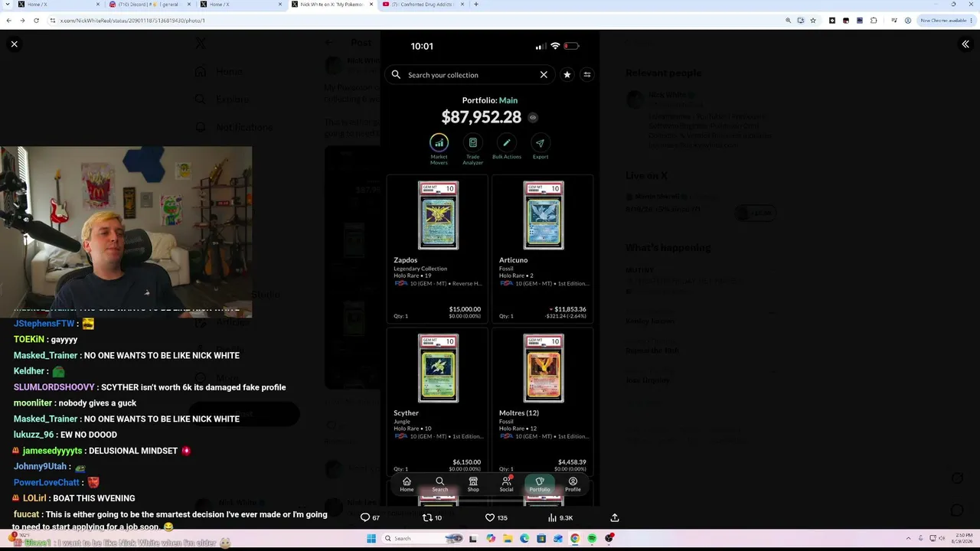This screenshot has width=980, height=551.
Task: Clear the collection search with X
Action: 544,75
